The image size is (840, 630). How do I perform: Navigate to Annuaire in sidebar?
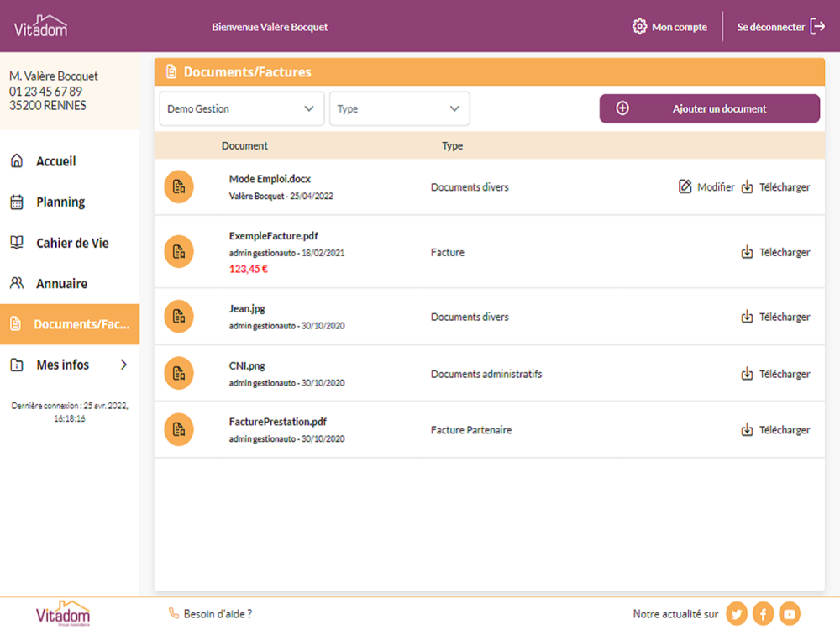[61, 284]
